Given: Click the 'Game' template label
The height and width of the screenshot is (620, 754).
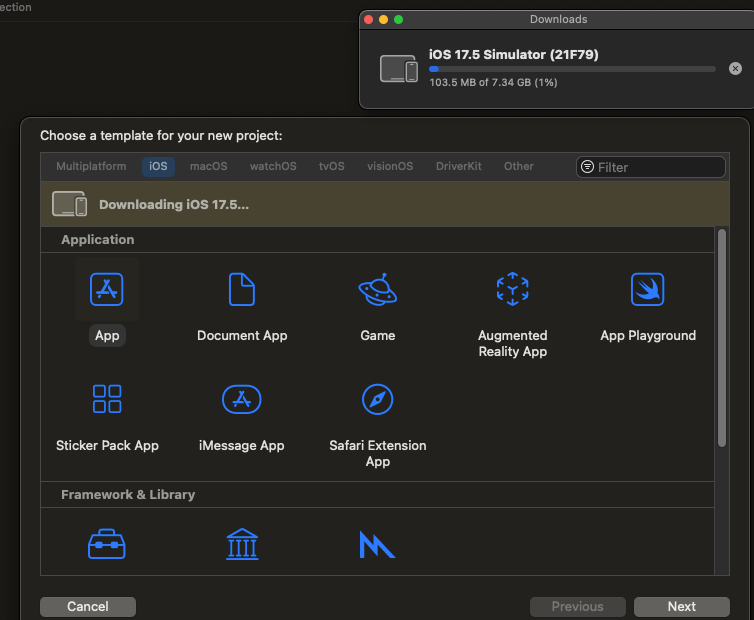Looking at the screenshot, I should 378,335.
